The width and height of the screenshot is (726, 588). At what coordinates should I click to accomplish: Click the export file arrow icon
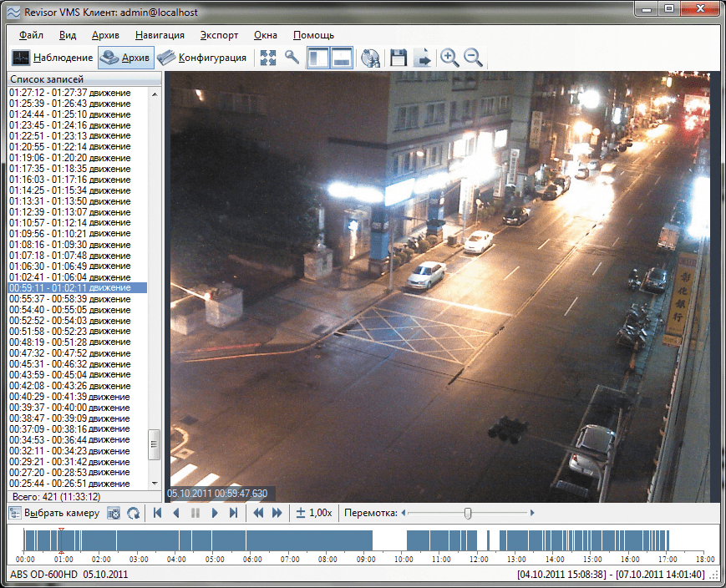[x=423, y=58]
